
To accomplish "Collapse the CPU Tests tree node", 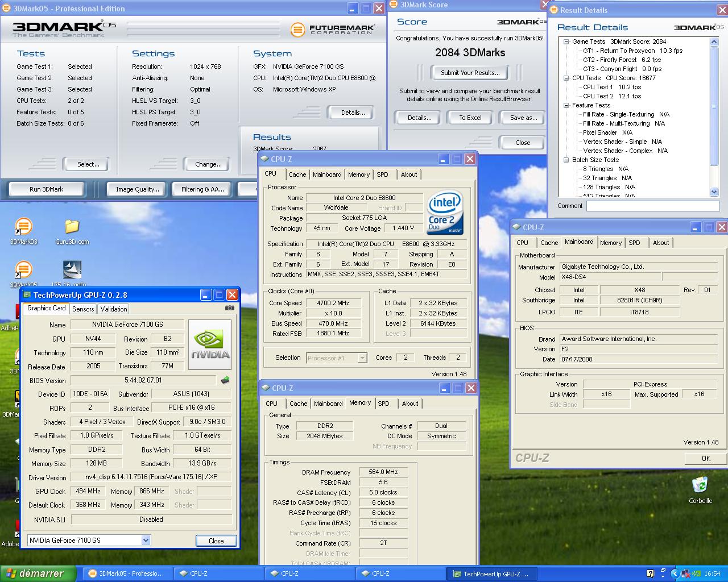I will [x=566, y=78].
